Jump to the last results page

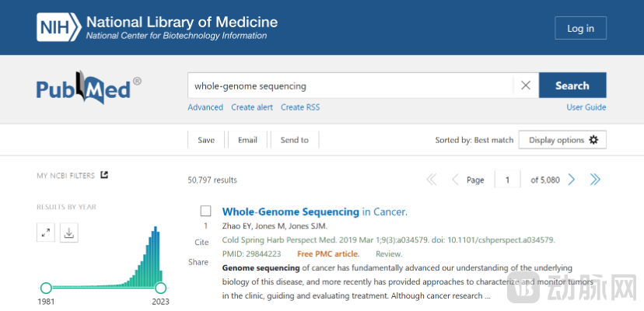tap(595, 180)
